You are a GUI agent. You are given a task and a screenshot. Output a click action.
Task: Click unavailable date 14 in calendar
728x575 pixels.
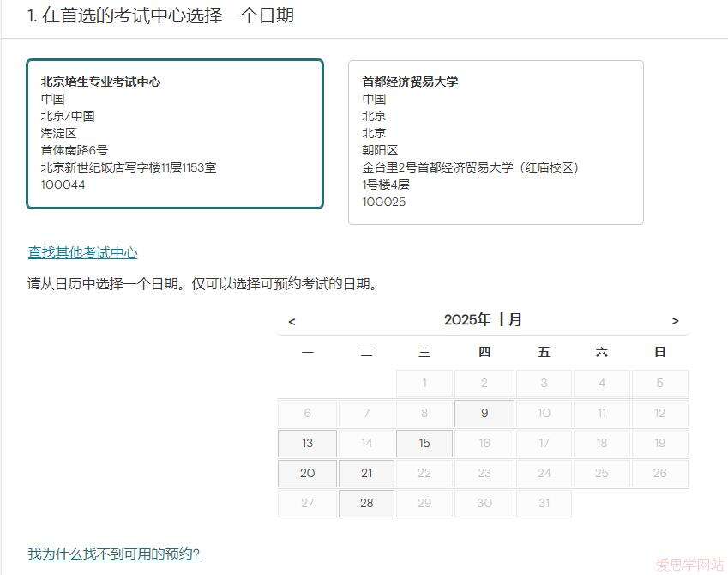coord(366,444)
